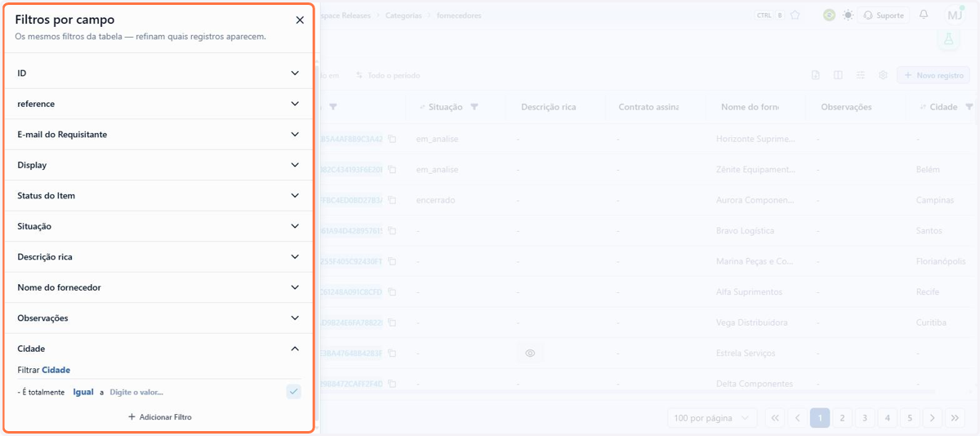Click the Curitiba city cell

point(932,323)
